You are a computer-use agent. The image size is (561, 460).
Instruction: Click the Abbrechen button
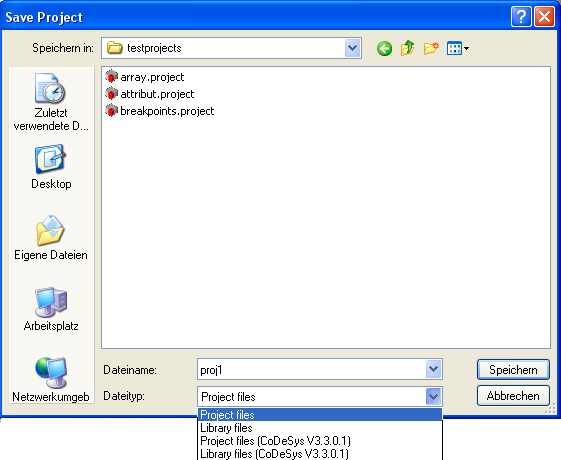pyautogui.click(x=513, y=396)
